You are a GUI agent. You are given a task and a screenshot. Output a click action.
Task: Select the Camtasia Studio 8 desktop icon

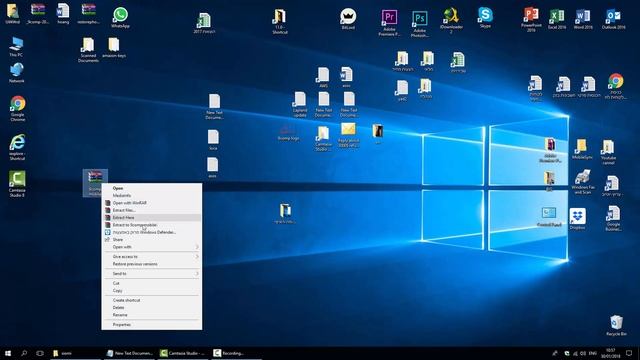point(17,184)
